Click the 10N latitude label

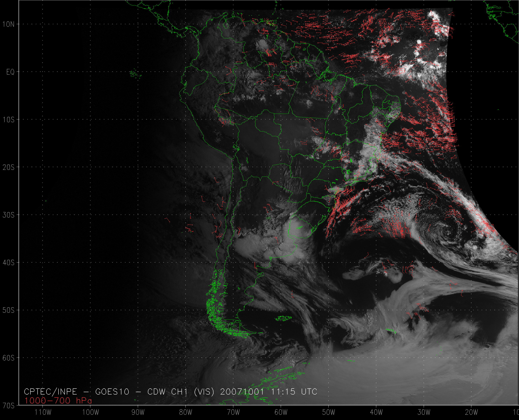coord(9,24)
